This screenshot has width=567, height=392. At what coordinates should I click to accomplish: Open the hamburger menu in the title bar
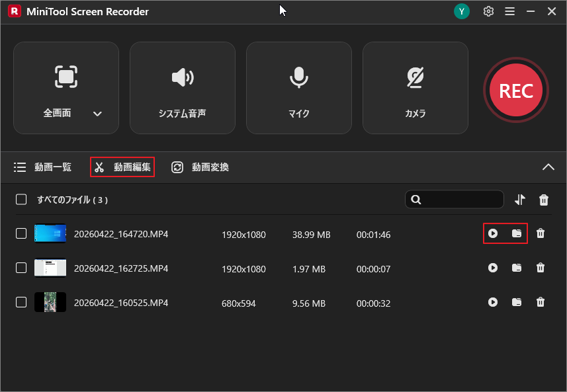pos(510,11)
